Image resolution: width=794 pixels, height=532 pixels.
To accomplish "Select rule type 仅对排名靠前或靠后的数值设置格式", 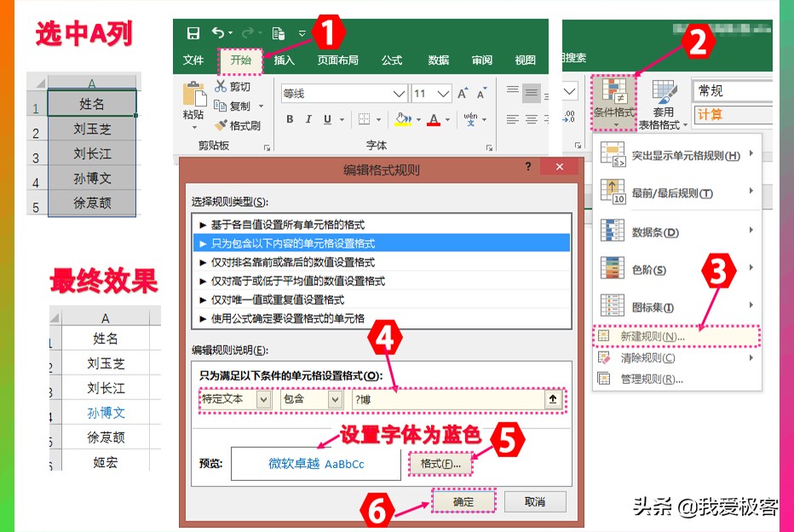I will point(382,262).
